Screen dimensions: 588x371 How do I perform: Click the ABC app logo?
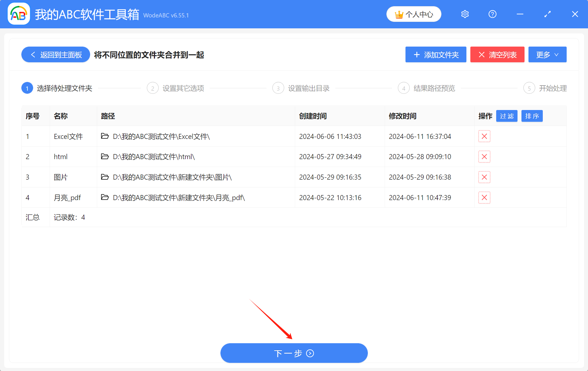[x=19, y=14]
